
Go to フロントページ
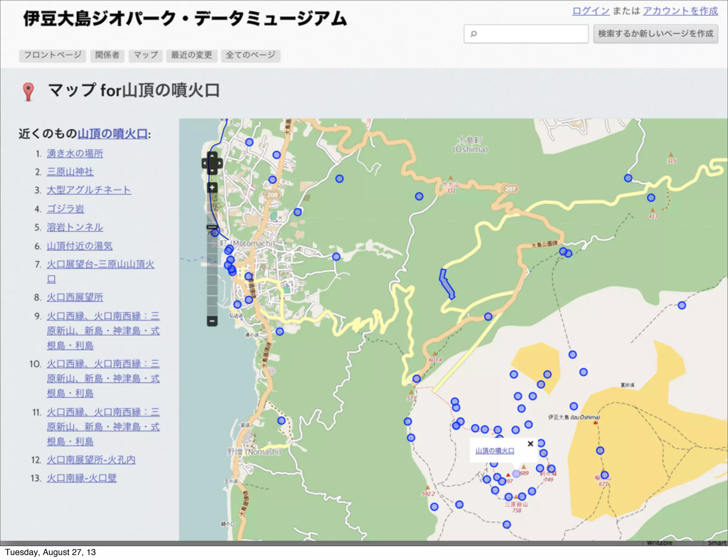click(x=53, y=55)
